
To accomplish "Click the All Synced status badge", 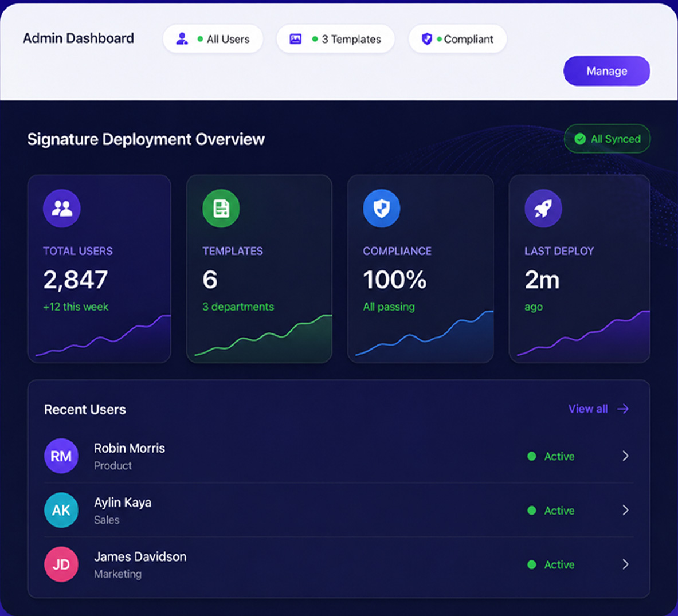I will point(607,139).
